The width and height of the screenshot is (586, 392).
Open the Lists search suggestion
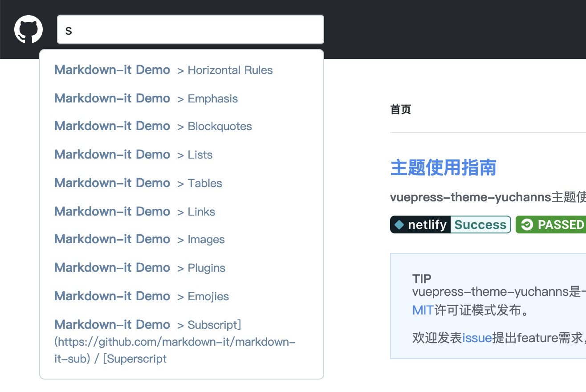click(182, 155)
